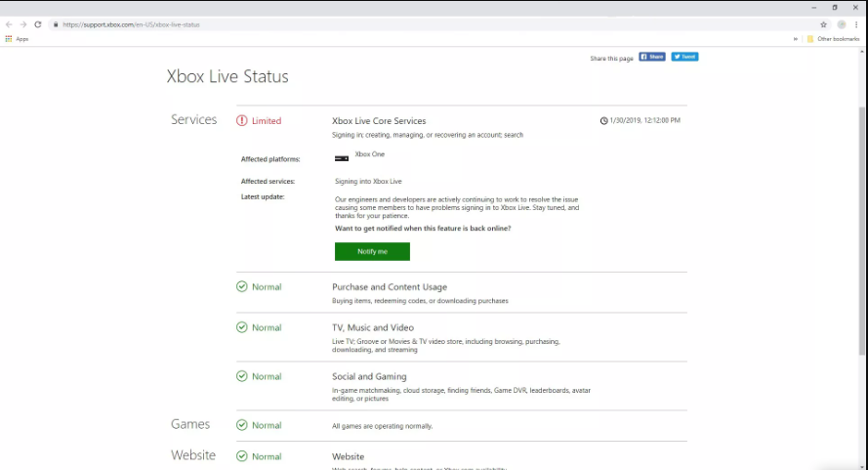
Task: Expand TV, Music and Video section
Action: [x=373, y=327]
